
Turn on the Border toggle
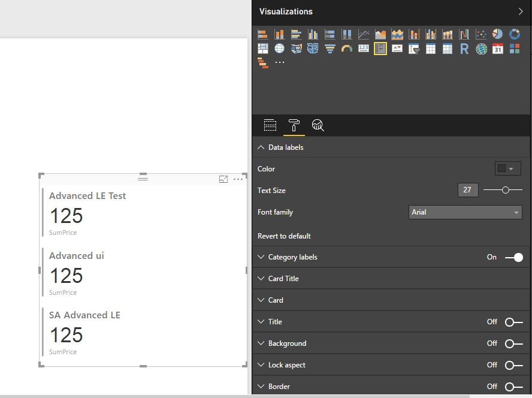pos(514,387)
